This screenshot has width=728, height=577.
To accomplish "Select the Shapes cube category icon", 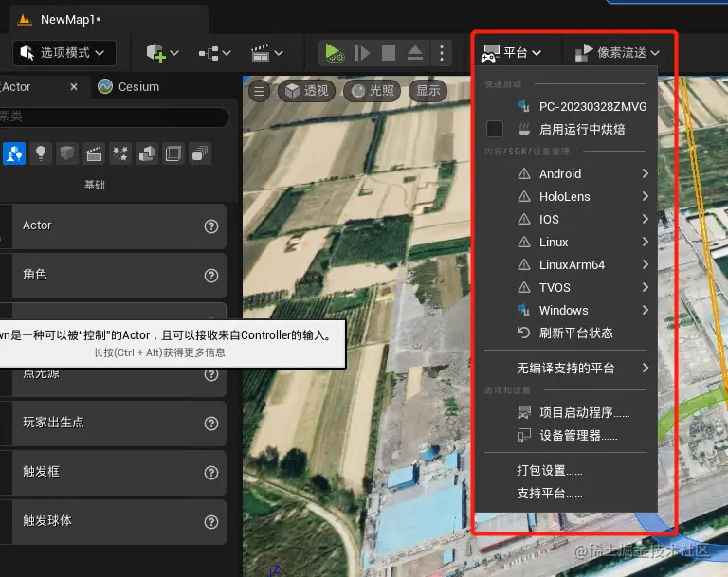I will point(67,153).
